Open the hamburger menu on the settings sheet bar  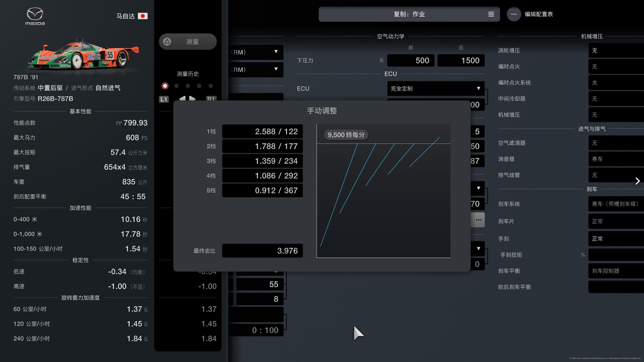491,14
